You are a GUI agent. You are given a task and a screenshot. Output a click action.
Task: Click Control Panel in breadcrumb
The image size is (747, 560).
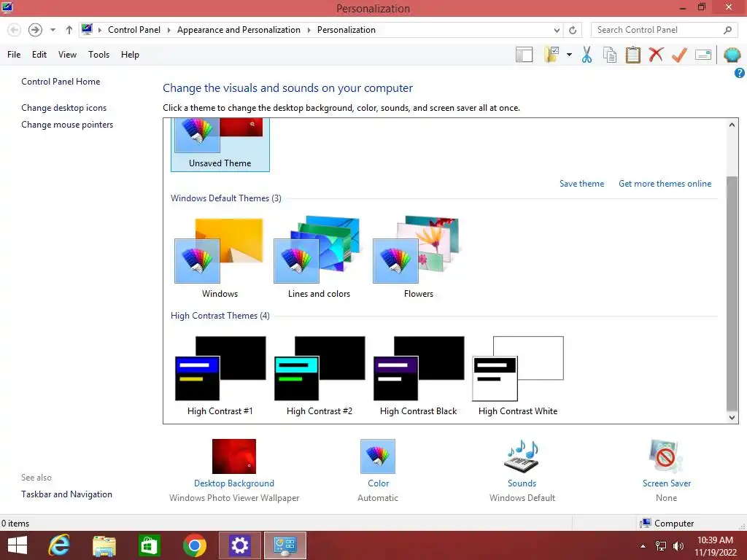134,30
